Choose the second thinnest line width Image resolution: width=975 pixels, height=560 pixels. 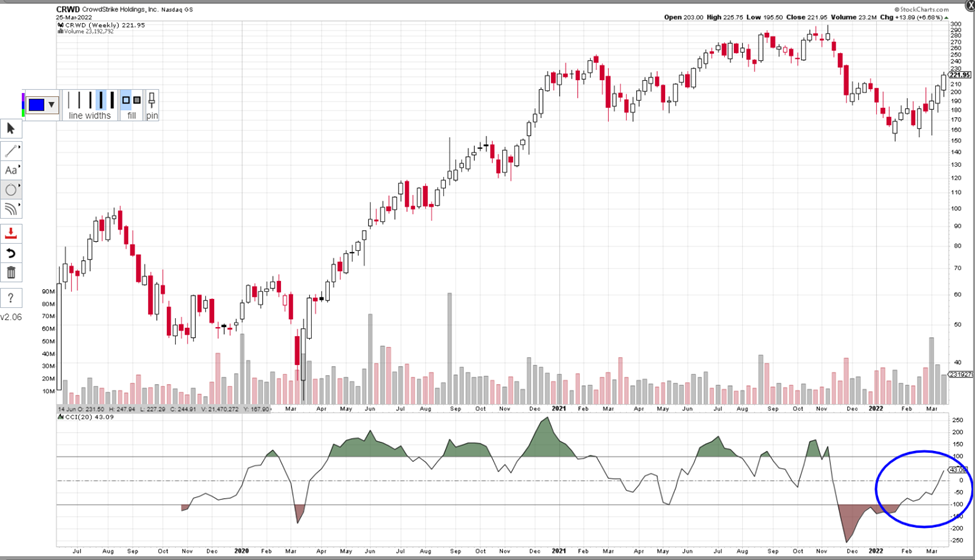(x=80, y=100)
